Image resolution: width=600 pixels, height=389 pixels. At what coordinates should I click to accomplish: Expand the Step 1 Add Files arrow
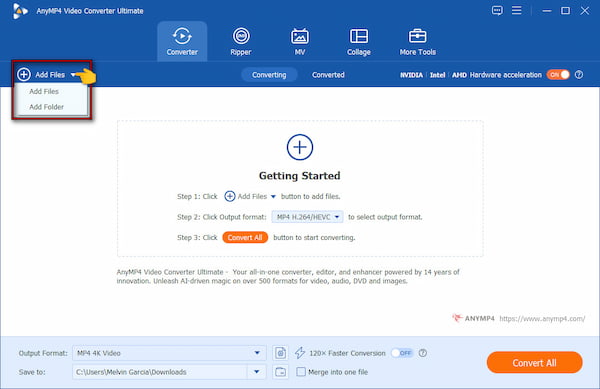click(273, 197)
